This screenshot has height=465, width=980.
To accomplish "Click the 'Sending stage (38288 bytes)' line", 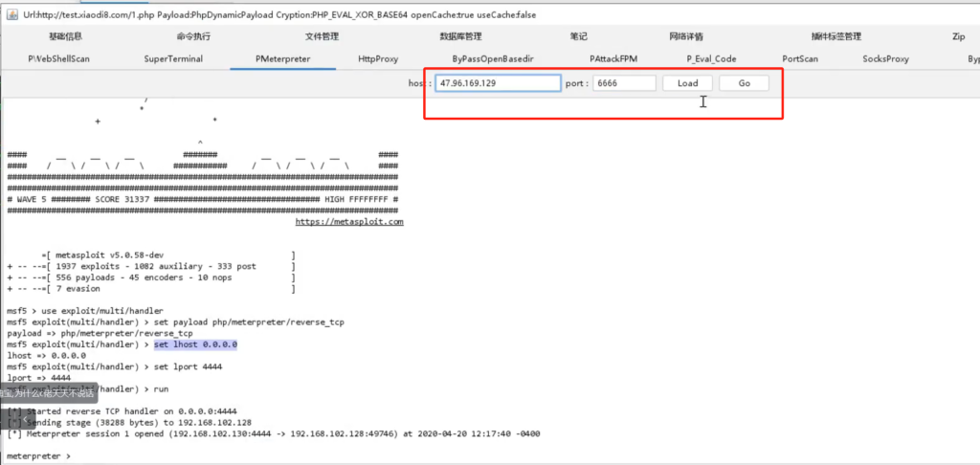I will [130, 423].
